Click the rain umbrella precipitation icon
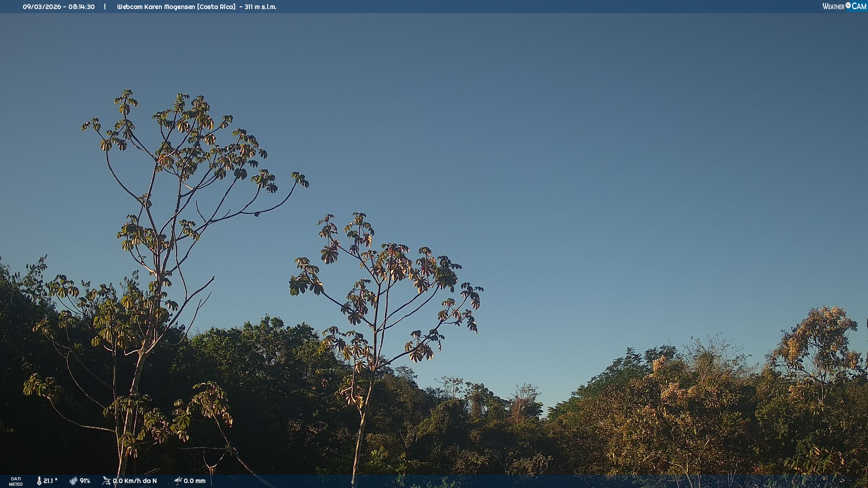868x488 pixels. tap(178, 481)
